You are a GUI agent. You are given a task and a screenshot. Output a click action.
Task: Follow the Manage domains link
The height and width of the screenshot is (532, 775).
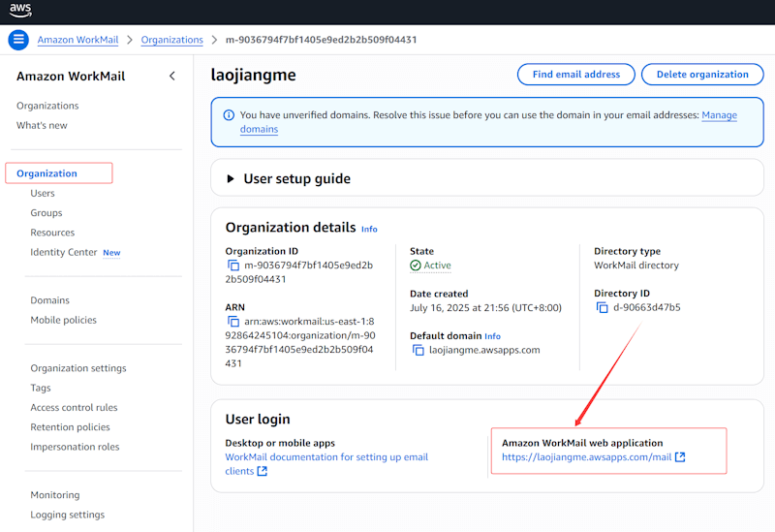pos(719,115)
